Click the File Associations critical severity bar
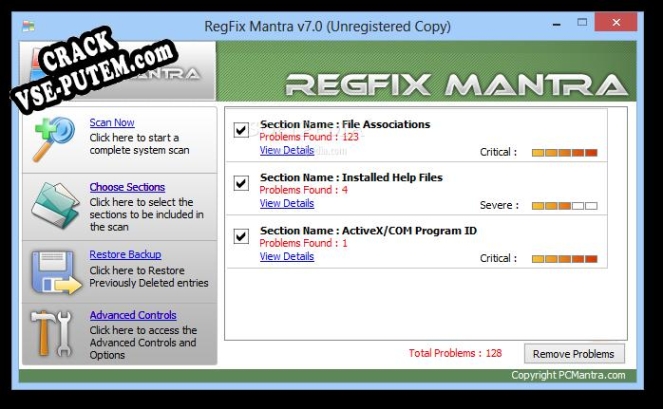Image resolution: width=663 pixels, height=409 pixels. [x=564, y=153]
